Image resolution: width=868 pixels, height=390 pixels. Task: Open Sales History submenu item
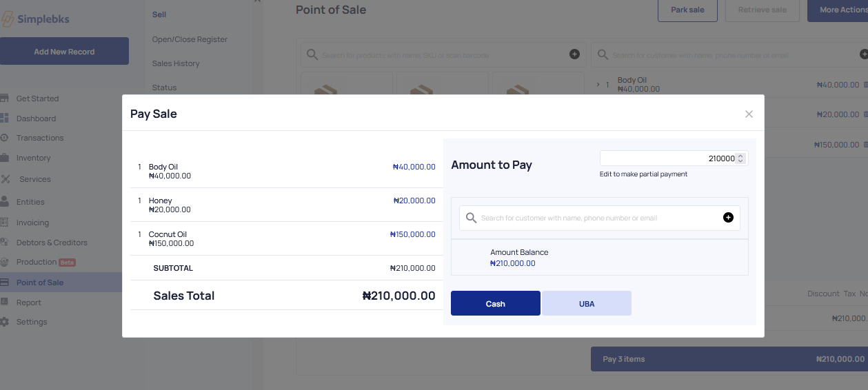(176, 63)
